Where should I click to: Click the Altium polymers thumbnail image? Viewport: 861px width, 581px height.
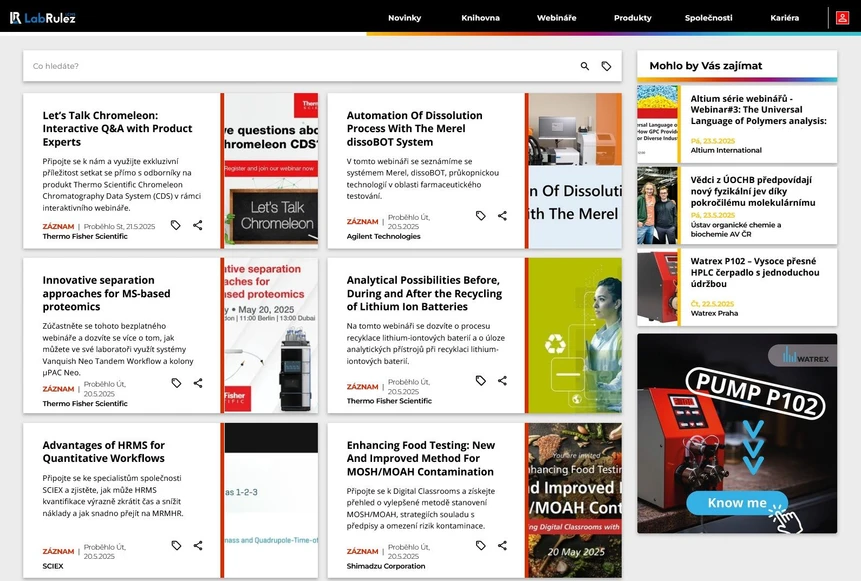(657, 124)
